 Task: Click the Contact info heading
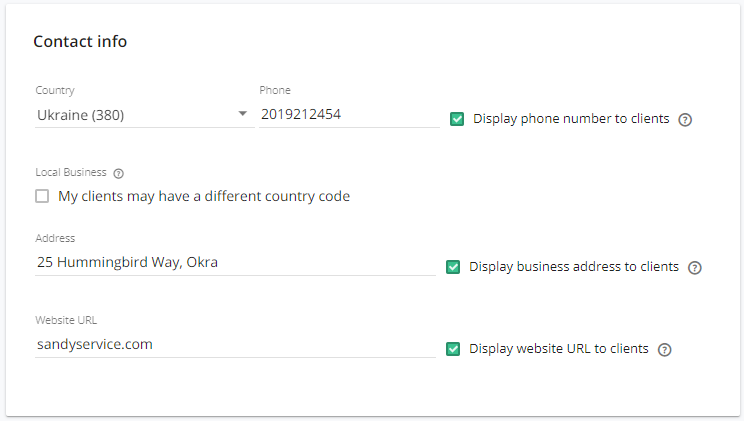point(80,42)
